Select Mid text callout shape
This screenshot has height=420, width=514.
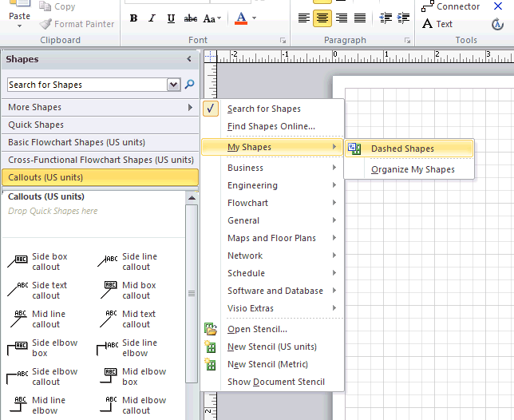coord(127,319)
